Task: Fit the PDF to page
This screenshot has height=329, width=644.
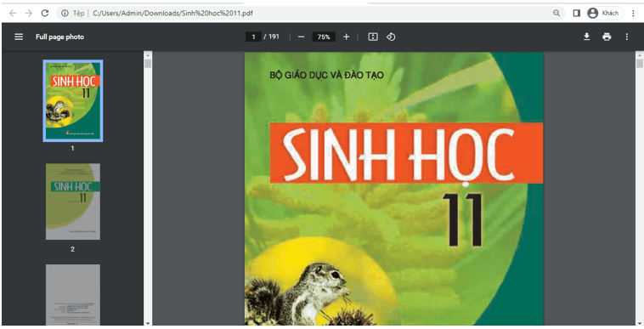Action: pyautogui.click(x=372, y=37)
